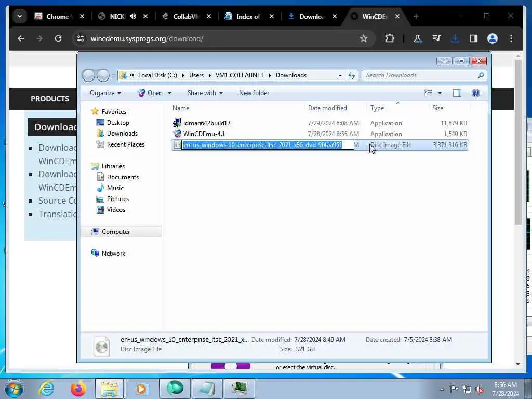Viewport: 532px width, 399px height.
Task: Click VM1.COLLABNET breadcrumb segment
Action: click(x=240, y=75)
